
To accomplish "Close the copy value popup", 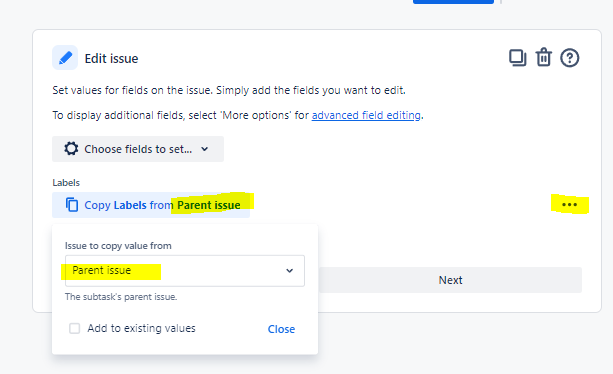I will [281, 329].
